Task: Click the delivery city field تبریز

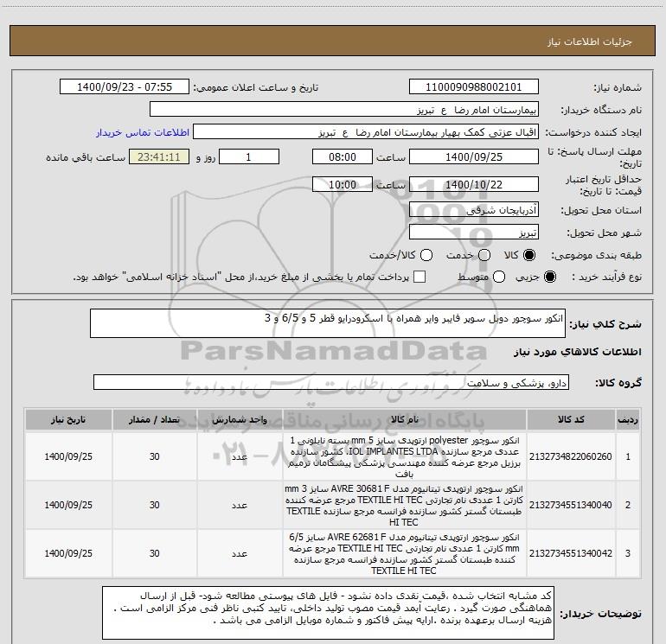Action: coord(474,233)
